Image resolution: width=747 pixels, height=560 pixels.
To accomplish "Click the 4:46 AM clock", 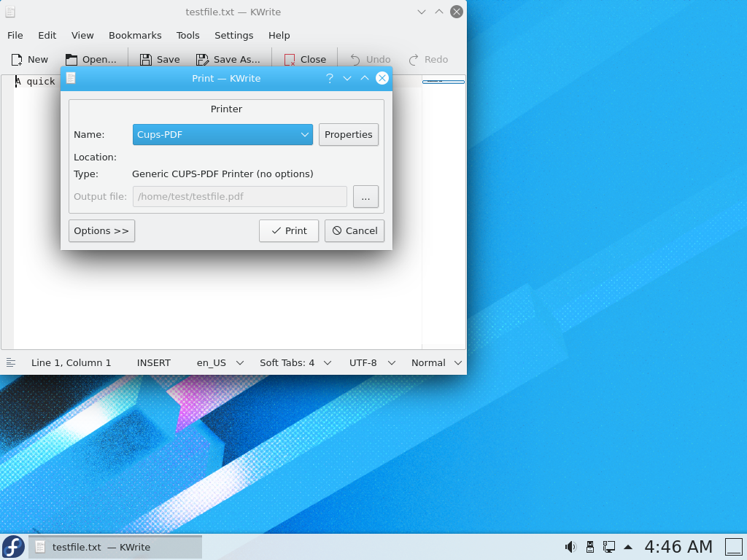I will 678,547.
